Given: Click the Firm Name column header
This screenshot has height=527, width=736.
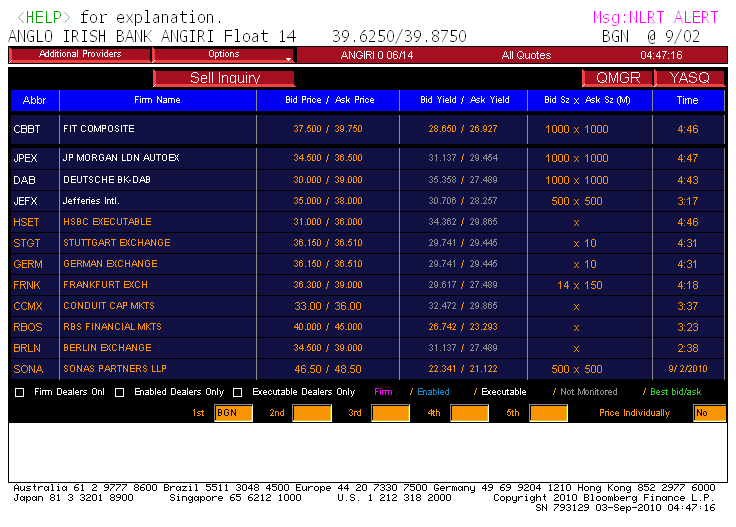Looking at the screenshot, I should click(x=157, y=100).
